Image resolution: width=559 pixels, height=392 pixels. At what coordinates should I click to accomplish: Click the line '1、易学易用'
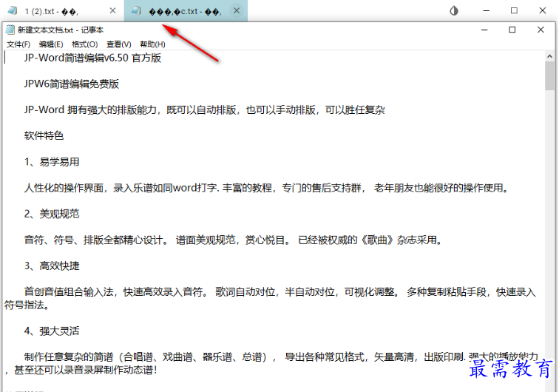coord(52,162)
